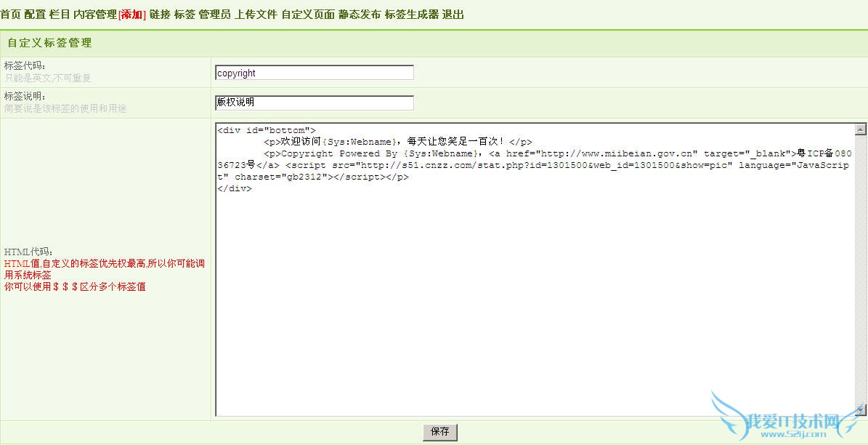Click the red [添加] link

click(x=131, y=15)
